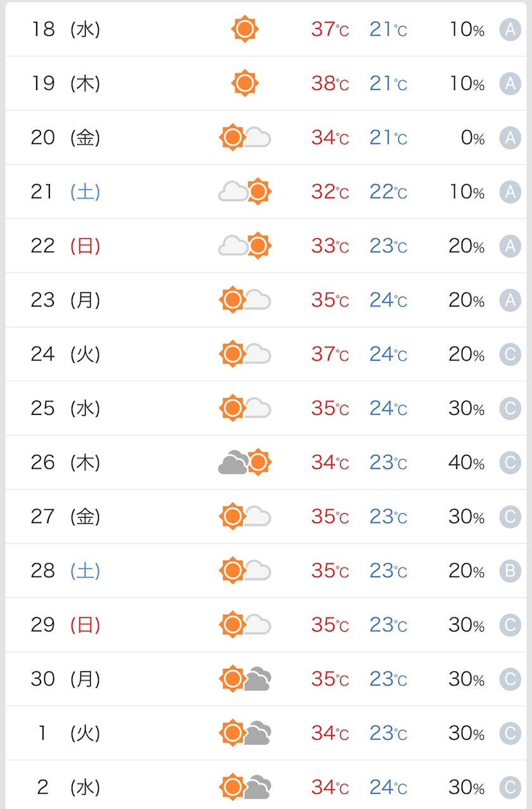Tap the 0% rain chance on the 20th
The image size is (532, 809).
click(473, 138)
